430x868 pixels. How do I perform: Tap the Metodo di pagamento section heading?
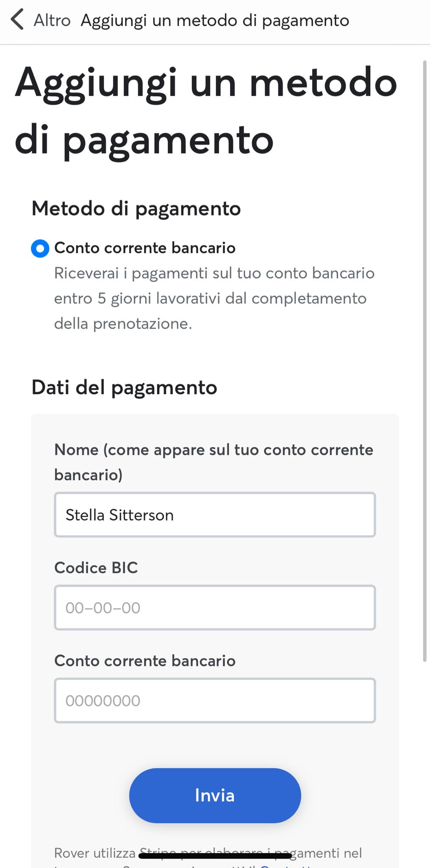coord(136,209)
